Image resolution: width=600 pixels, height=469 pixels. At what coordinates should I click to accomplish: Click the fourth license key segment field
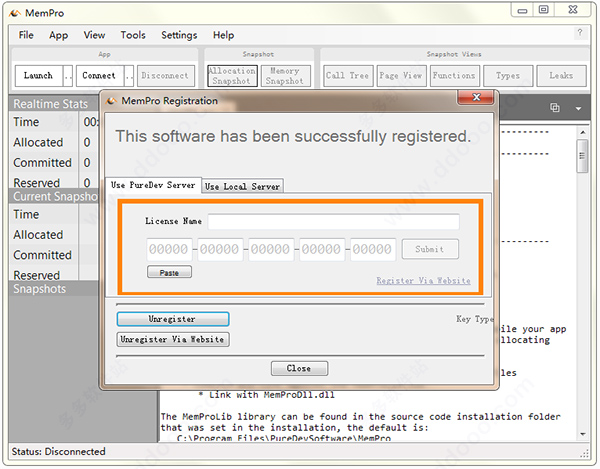322,249
